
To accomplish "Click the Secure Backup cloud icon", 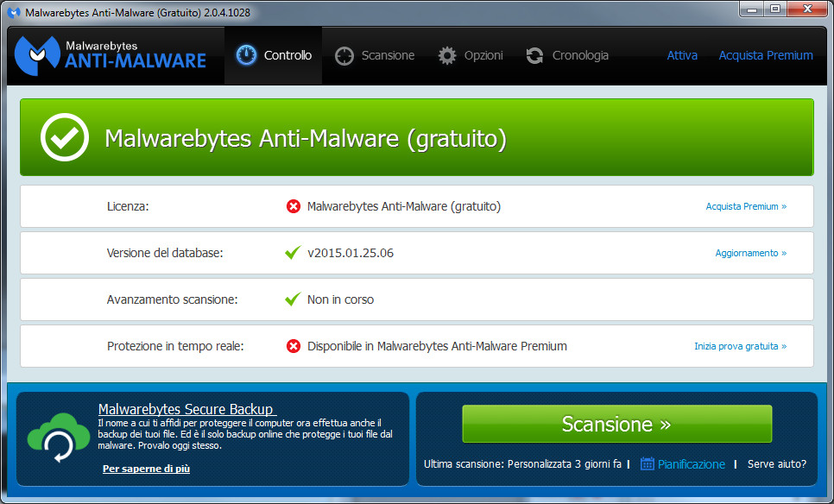I will tap(59, 437).
